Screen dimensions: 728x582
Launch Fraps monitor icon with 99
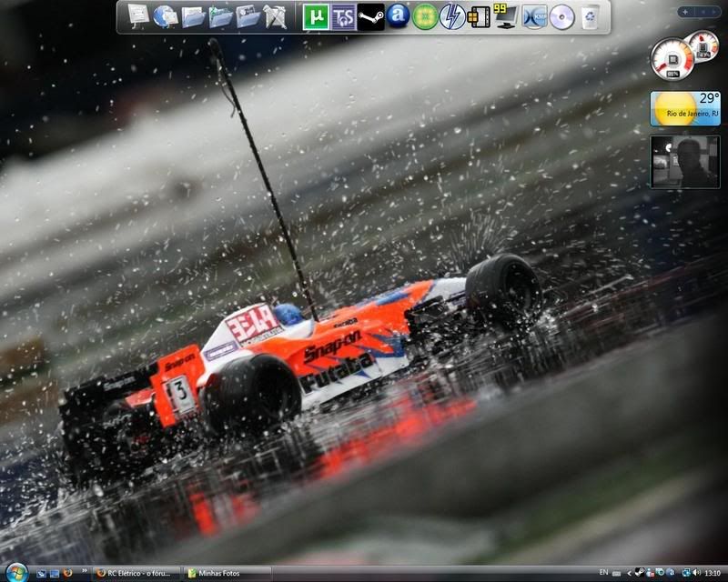[506, 16]
